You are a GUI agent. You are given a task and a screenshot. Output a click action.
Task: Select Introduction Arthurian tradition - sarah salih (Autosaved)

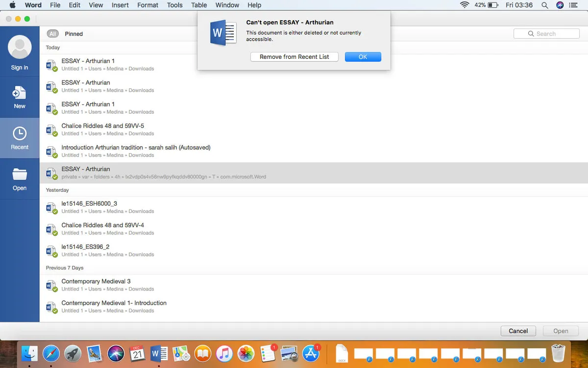[x=314, y=151]
